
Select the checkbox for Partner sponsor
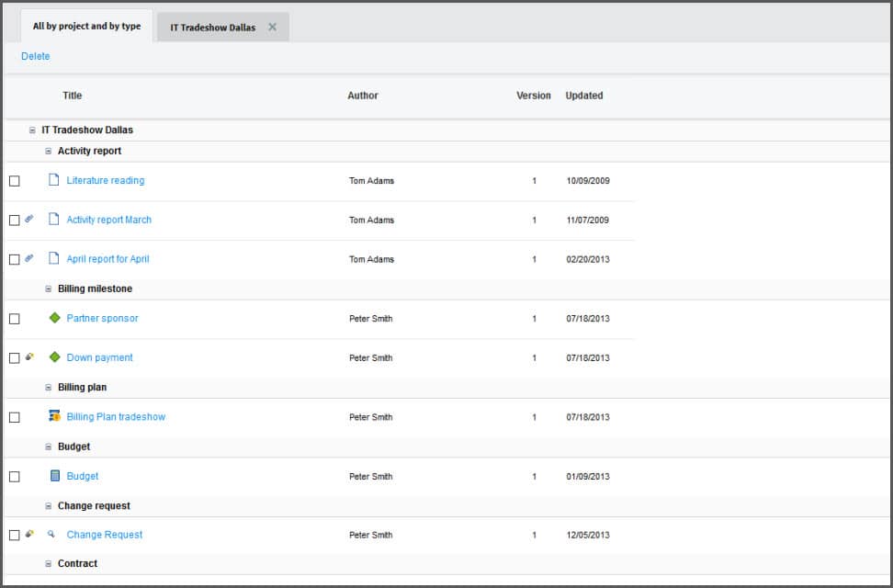tap(14, 319)
